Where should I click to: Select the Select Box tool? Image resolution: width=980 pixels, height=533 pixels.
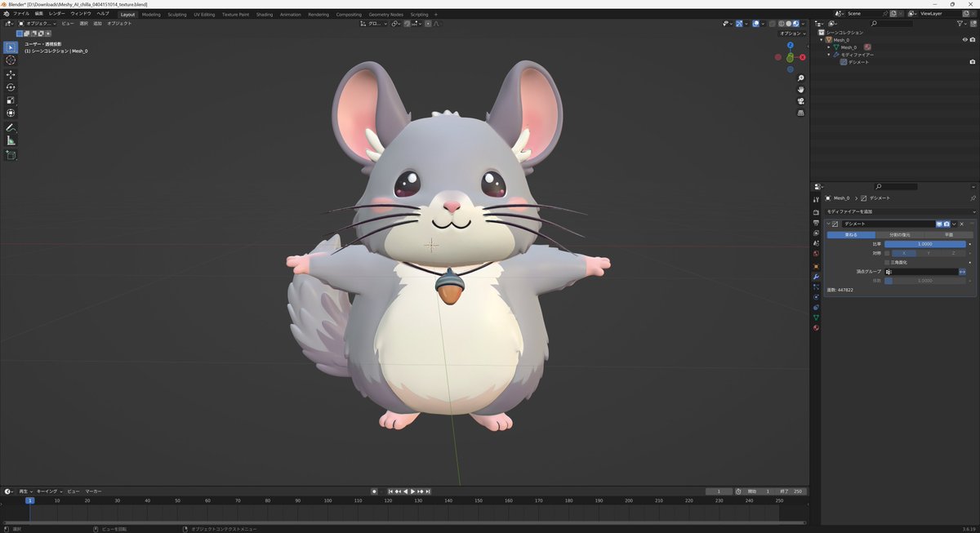[11, 47]
